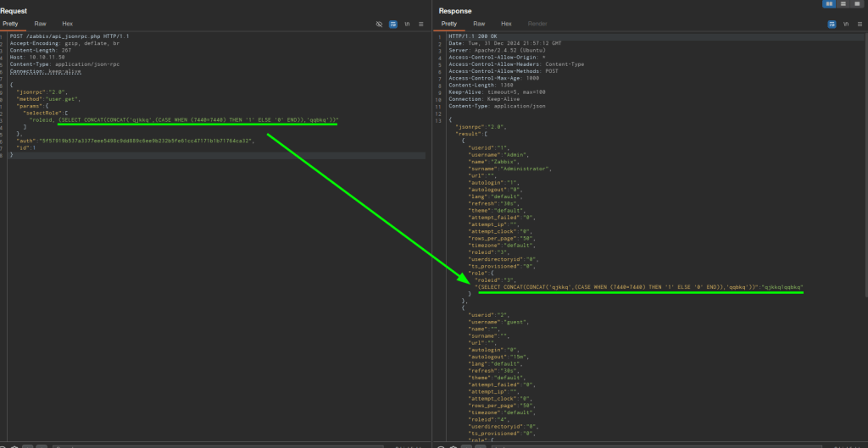Viewport: 868px width, 448px height.
Task: Select top-bottom stacked layout icon
Action: 843,4
